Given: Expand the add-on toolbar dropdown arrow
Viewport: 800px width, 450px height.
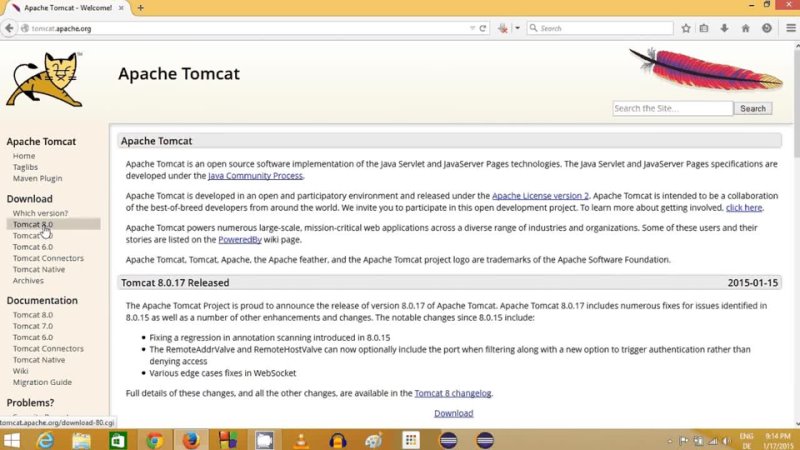Looking at the screenshot, I should 517,29.
